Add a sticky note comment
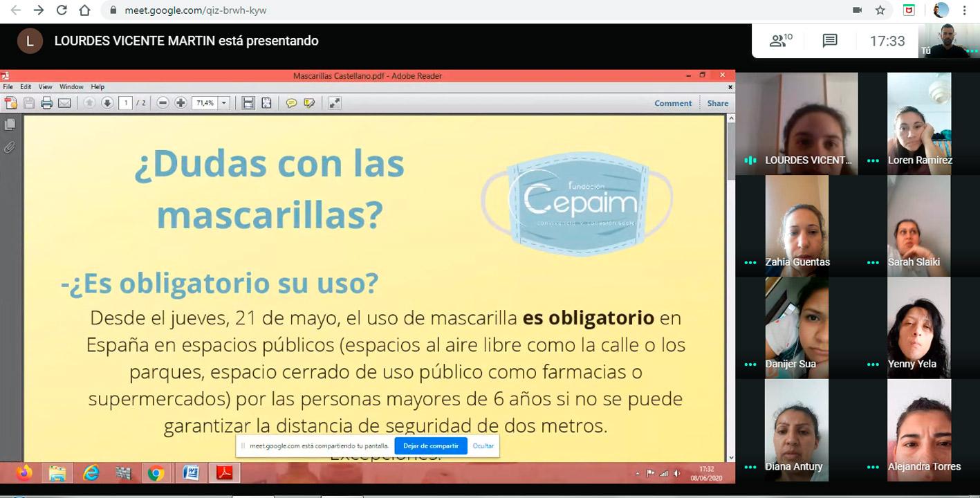 [x=291, y=103]
